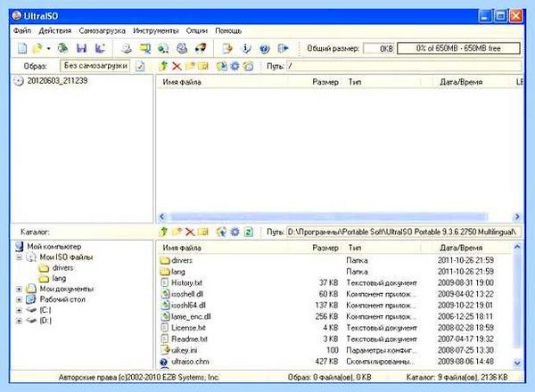Click Rename icon in image toolbar

coord(203,66)
